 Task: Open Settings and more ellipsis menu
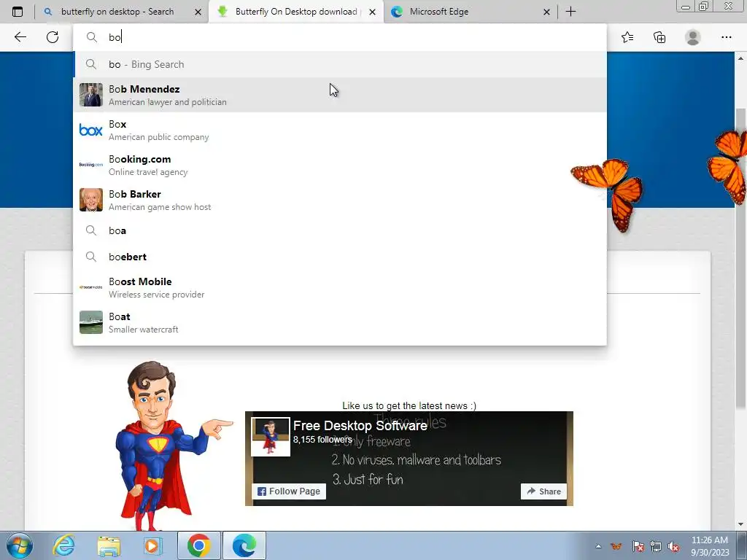tap(726, 37)
